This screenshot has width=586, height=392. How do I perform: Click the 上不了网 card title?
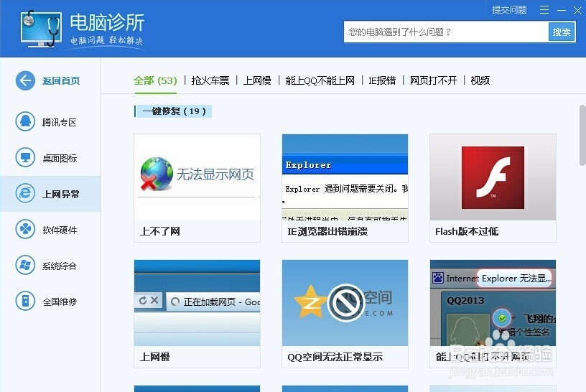click(x=160, y=231)
